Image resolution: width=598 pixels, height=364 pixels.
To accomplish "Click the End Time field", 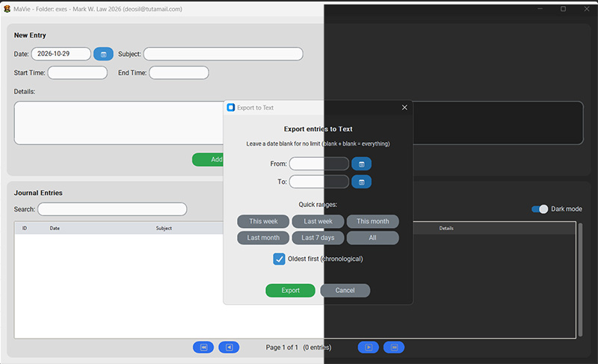I will (x=179, y=73).
